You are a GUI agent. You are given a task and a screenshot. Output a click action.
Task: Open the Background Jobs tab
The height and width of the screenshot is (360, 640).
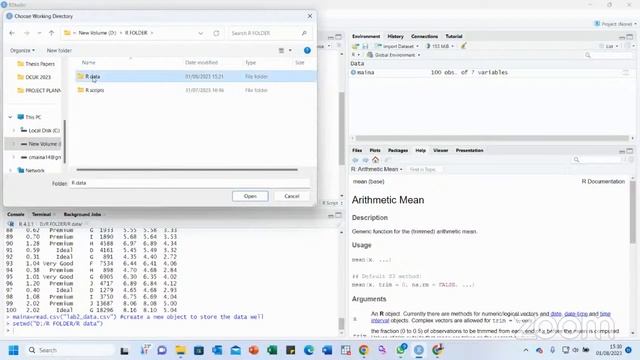(x=82, y=214)
